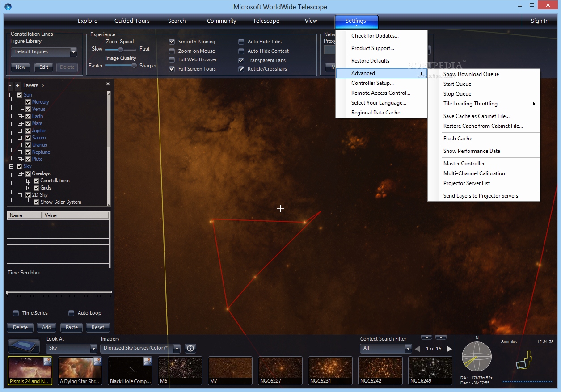Expand the Grids tree node

tap(29, 188)
